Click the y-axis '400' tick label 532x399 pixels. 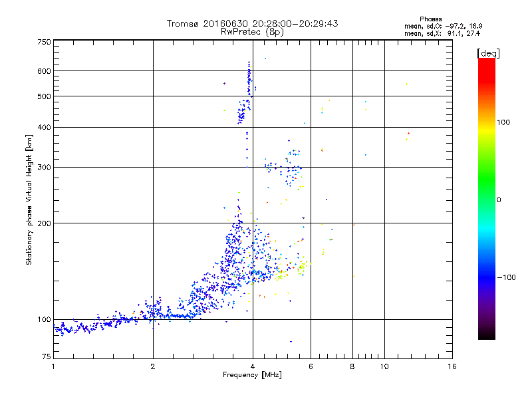tap(44, 127)
